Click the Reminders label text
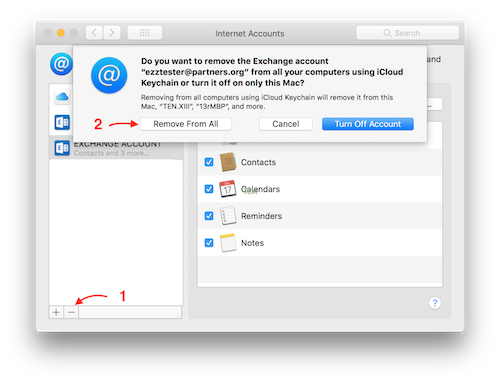 point(261,216)
